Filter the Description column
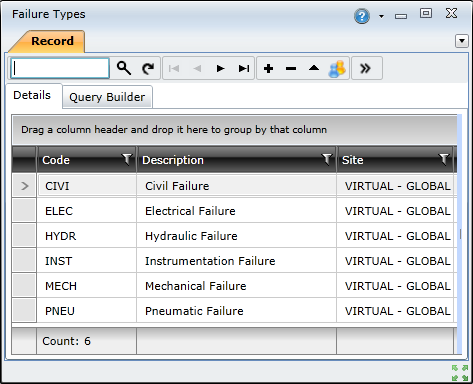This screenshot has width=473, height=384. tap(327, 159)
